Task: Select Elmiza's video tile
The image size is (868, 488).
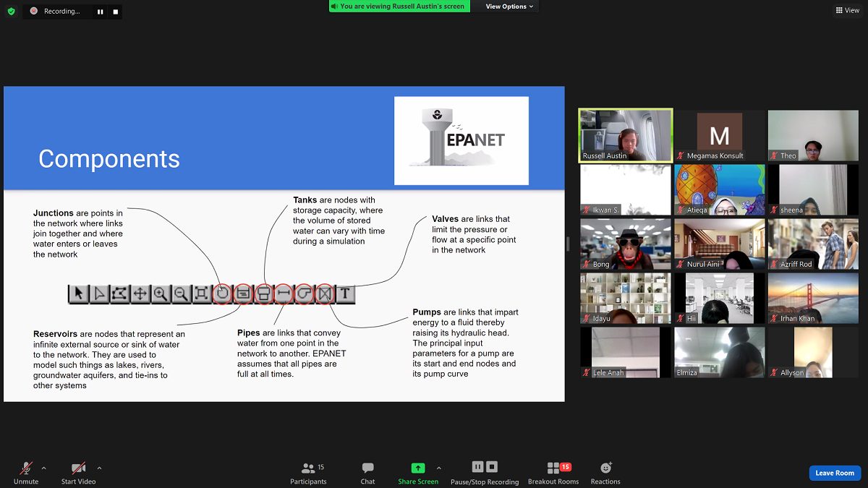Action: [x=720, y=352]
